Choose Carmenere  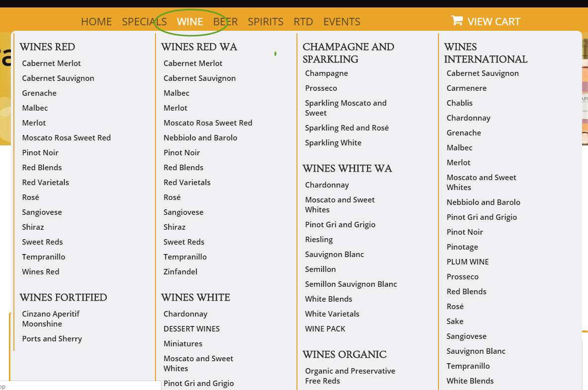[x=466, y=88]
